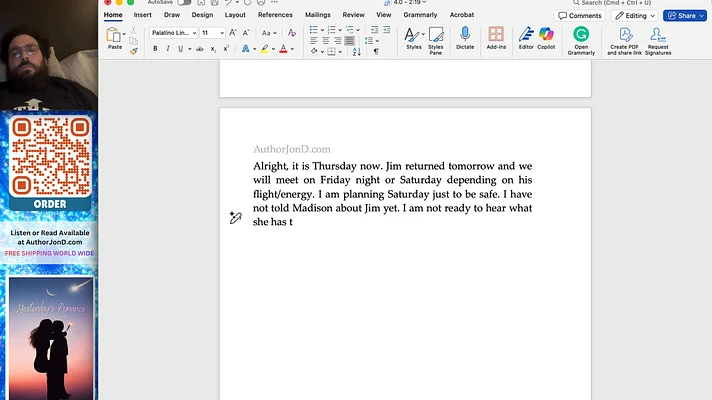Open the font name dropdown
Viewport: 712px width, 400px height.
tap(194, 33)
